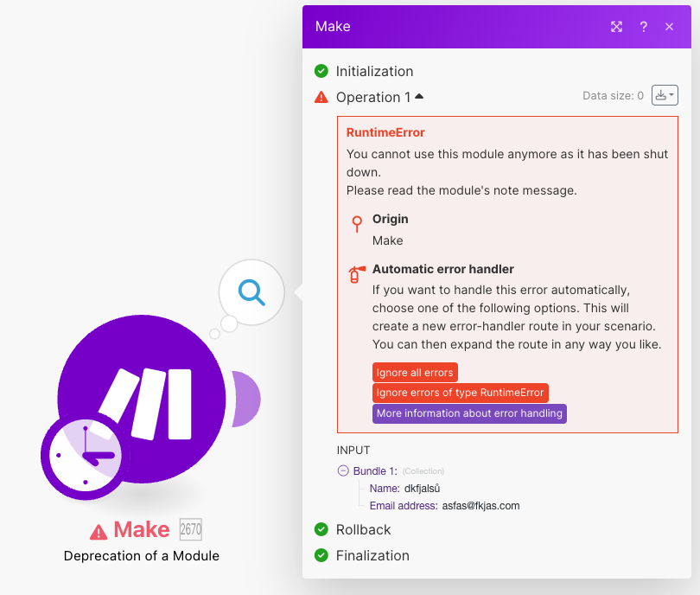The image size is (700, 595).
Task: Select Name value dkfjalsů
Action: pyautogui.click(x=422, y=489)
